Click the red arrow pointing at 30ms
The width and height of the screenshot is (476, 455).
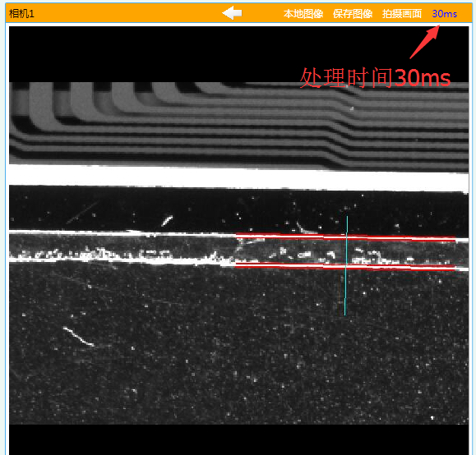click(x=425, y=42)
